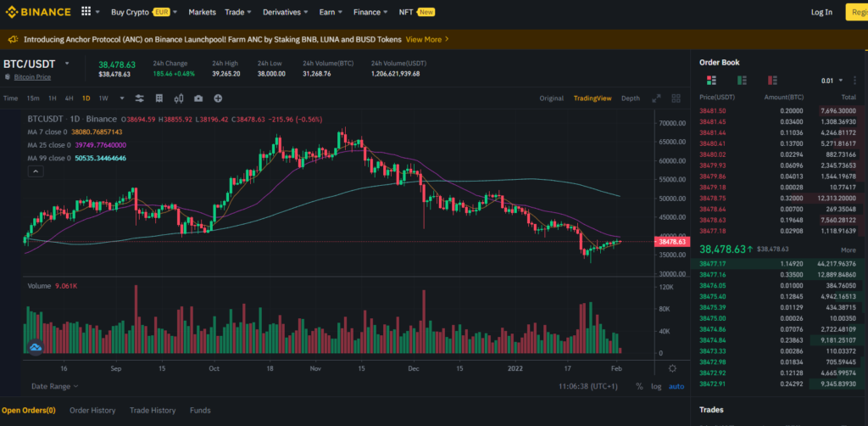Image resolution: width=868 pixels, height=426 pixels.
Task: Open the Bitcoin Price link
Action: [32, 77]
